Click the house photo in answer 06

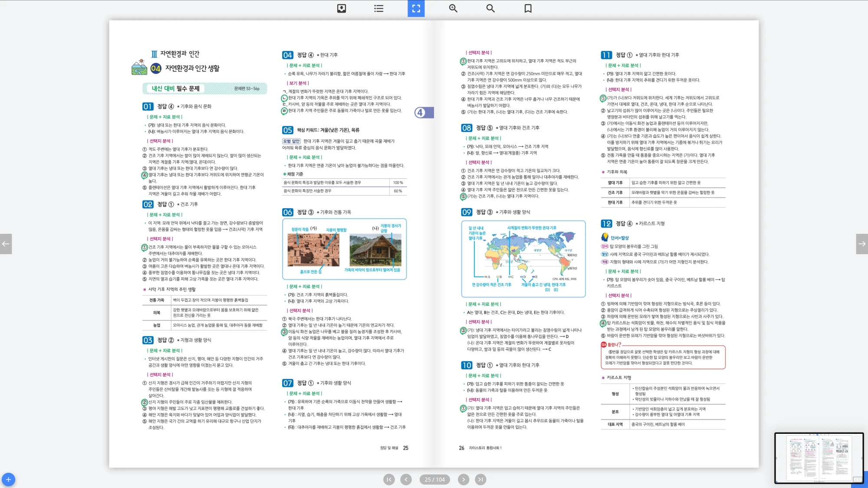375,250
